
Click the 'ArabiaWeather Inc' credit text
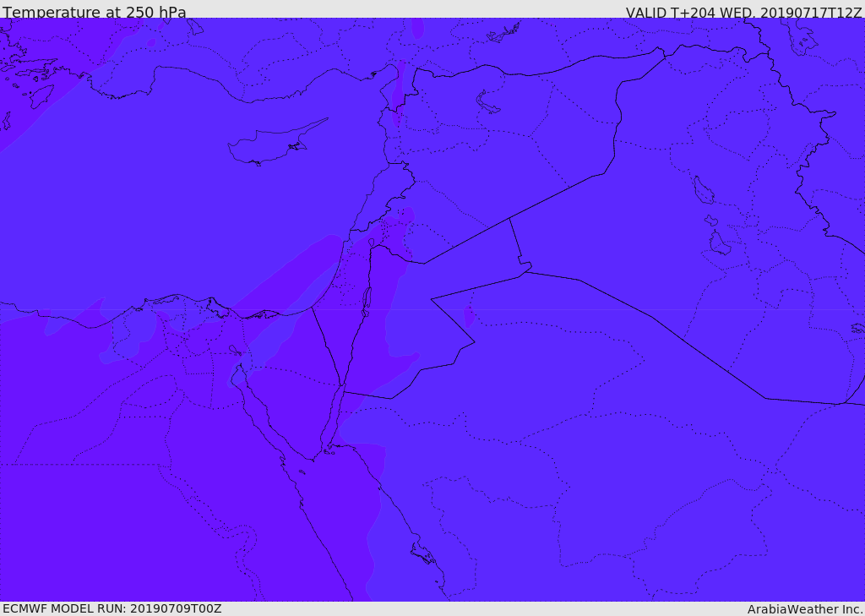point(805,609)
